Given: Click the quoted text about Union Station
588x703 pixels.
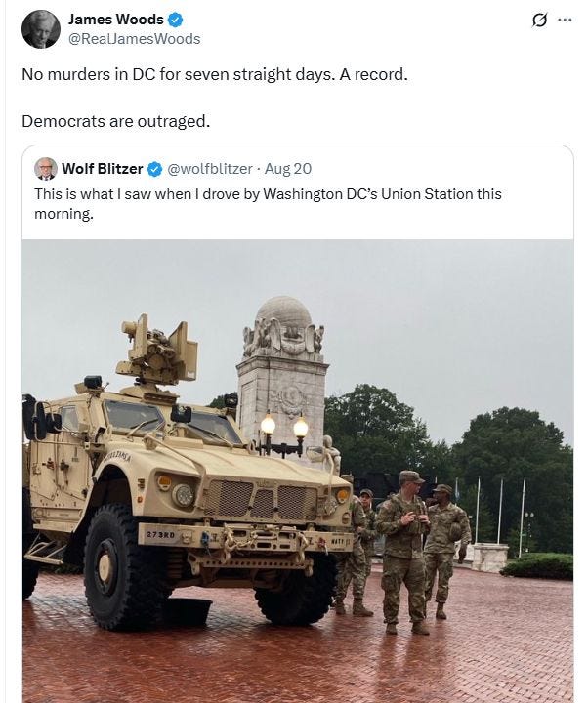Looking at the screenshot, I should tap(268, 203).
